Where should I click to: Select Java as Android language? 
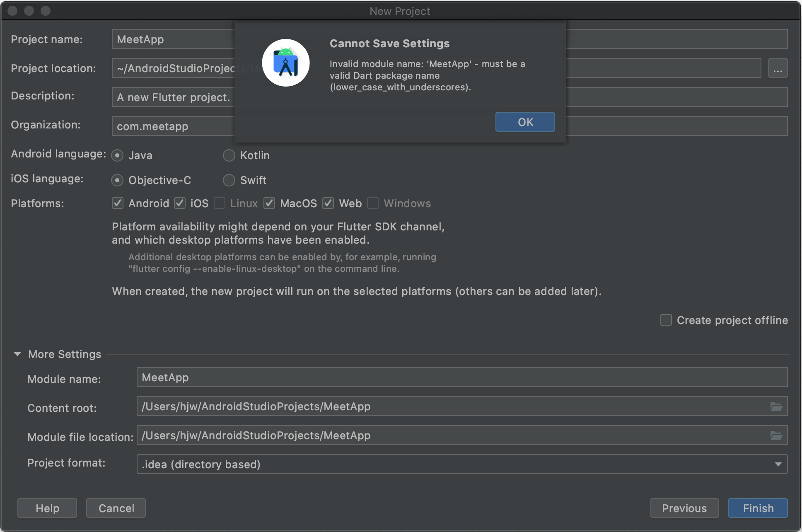(x=118, y=155)
